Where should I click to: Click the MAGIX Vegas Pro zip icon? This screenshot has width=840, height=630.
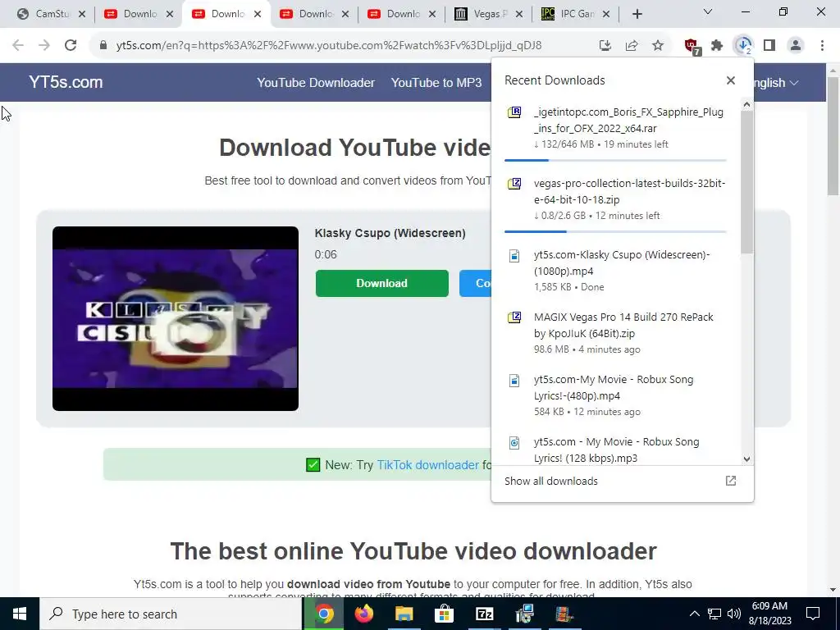(514, 317)
